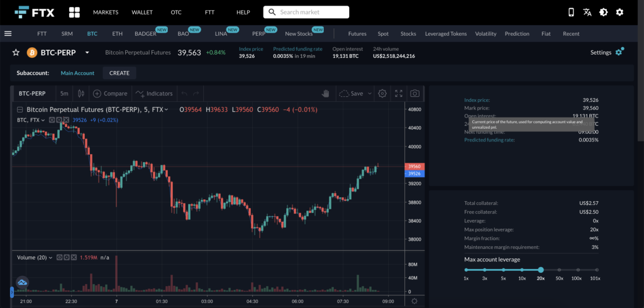Switch to the Leveraged Tokens category
The image size is (644, 308).
[x=446, y=34]
